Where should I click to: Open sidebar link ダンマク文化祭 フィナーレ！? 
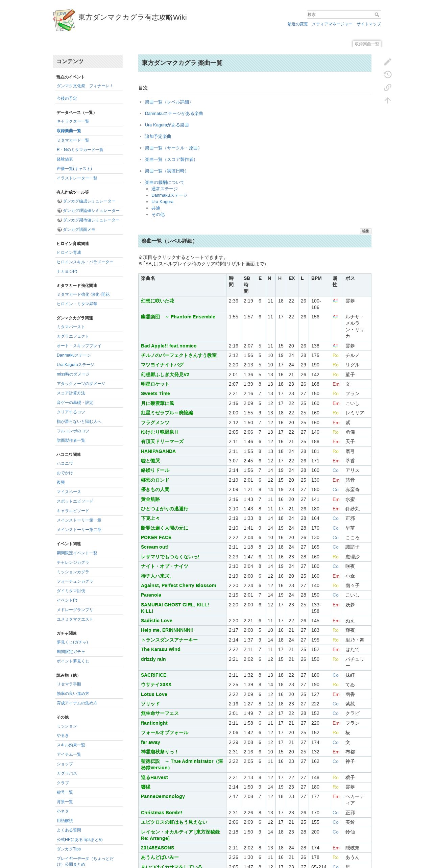coord(85,86)
